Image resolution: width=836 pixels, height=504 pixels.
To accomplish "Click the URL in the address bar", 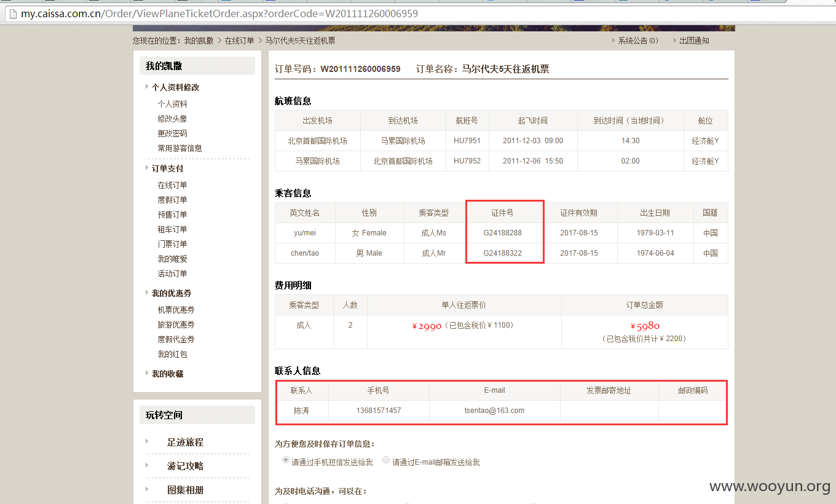I will click(221, 14).
